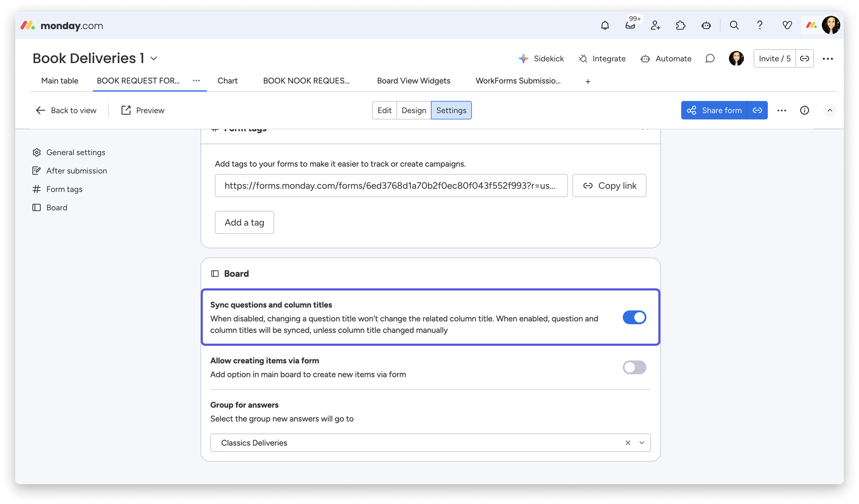Click the Copy link button
Viewport: 859px width, 504px height.
point(609,185)
